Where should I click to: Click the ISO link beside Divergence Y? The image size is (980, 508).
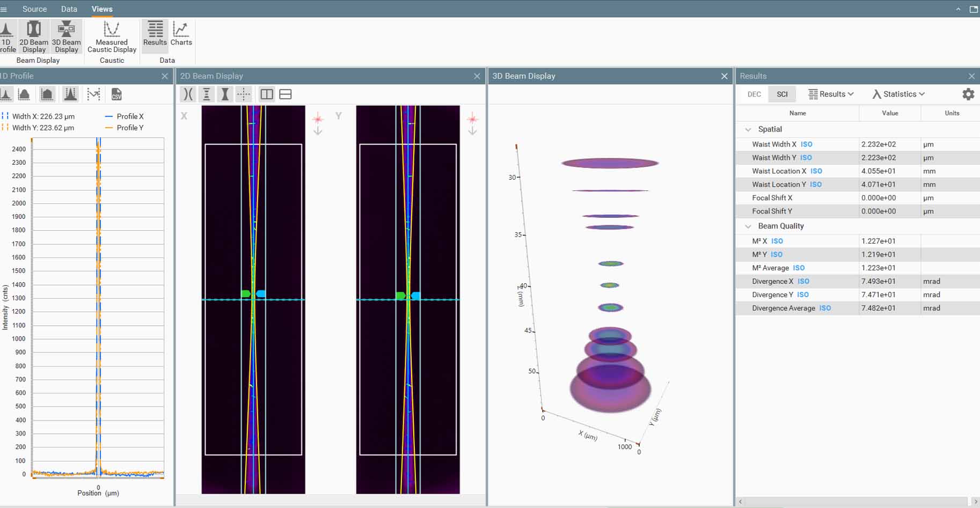click(x=802, y=295)
